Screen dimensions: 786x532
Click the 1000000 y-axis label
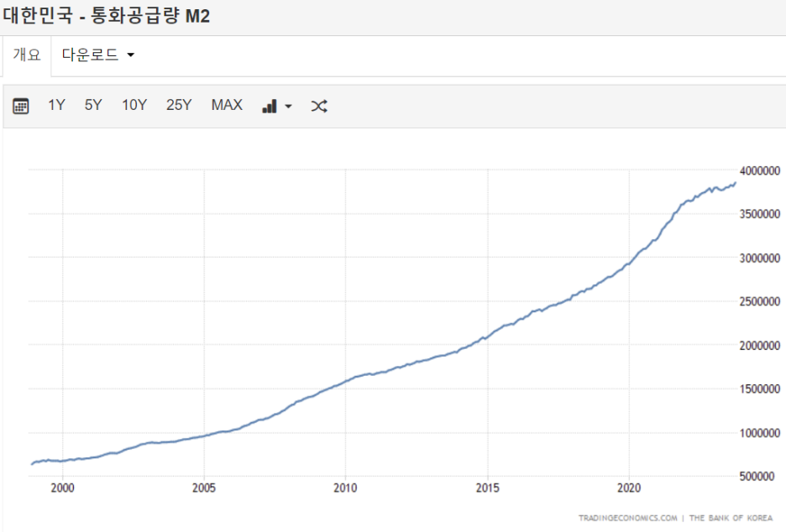760,433
